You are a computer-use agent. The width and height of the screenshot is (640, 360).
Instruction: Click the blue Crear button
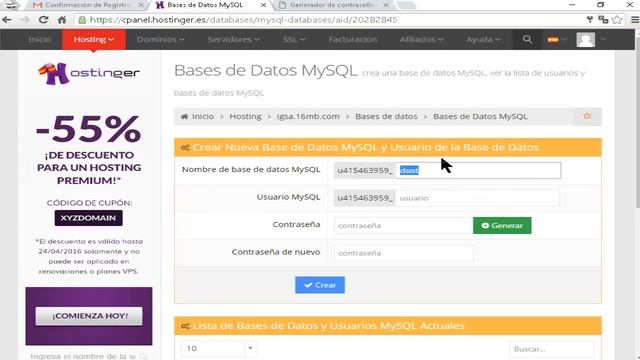pyautogui.click(x=320, y=285)
